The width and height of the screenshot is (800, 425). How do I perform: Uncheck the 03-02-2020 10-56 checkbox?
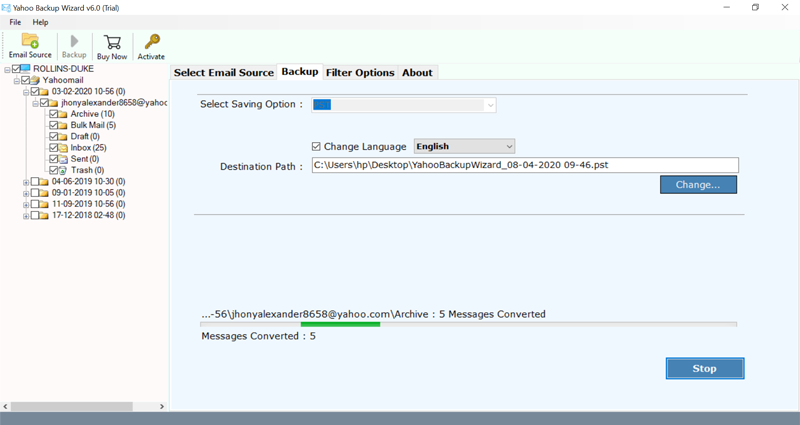point(35,91)
